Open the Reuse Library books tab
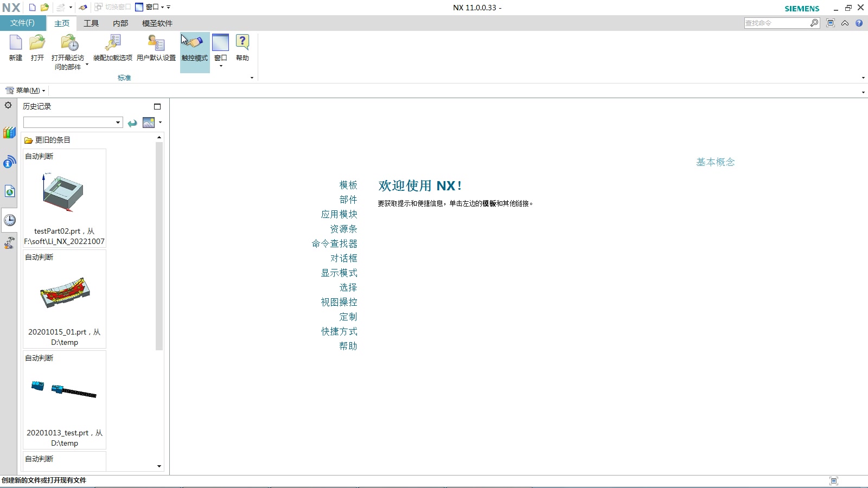 point(9,132)
